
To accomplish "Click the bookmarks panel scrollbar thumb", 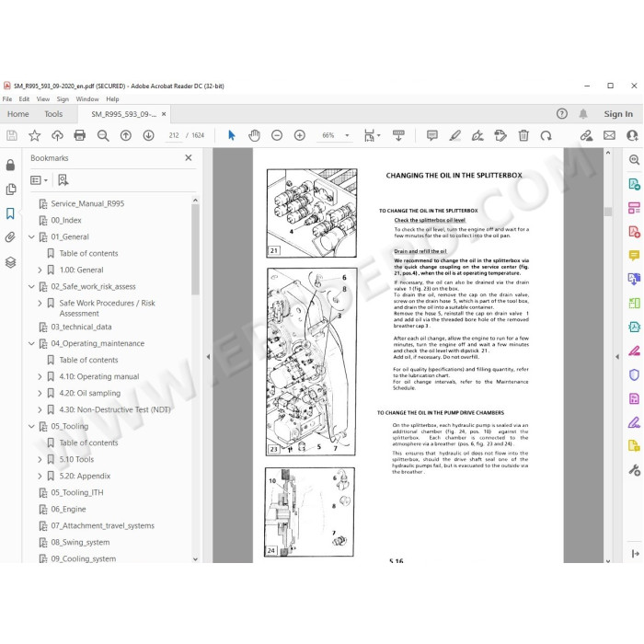I will tap(195, 249).
